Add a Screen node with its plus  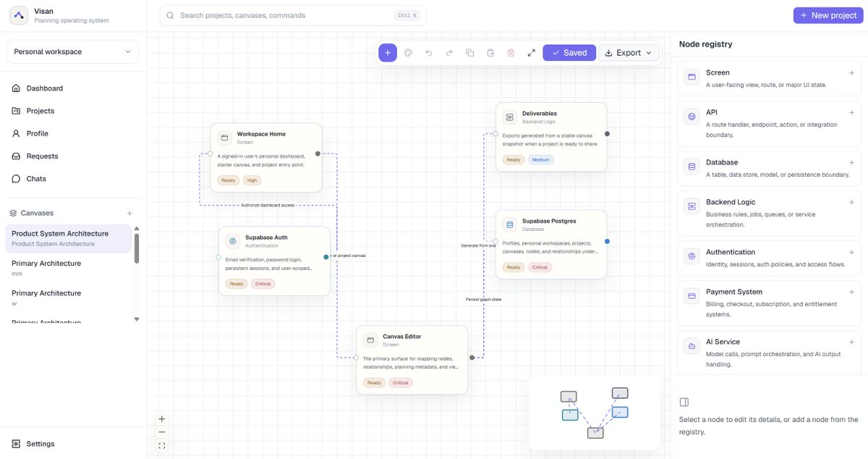pyautogui.click(x=851, y=72)
